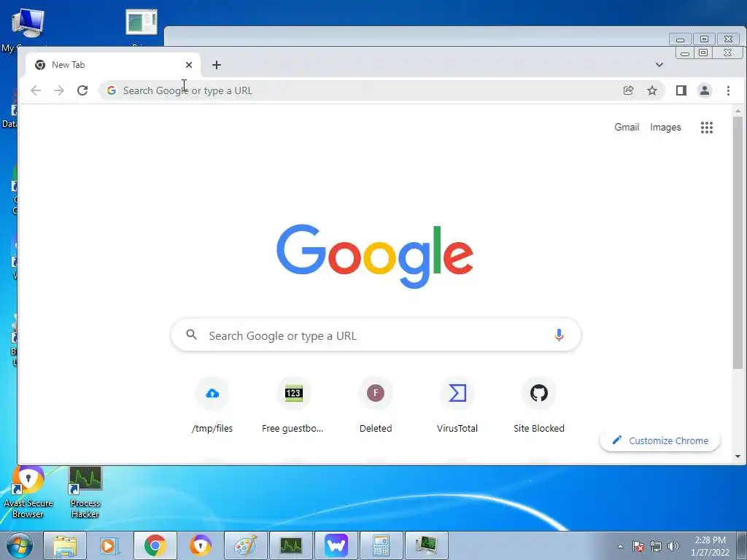The width and height of the screenshot is (747, 560).
Task: Open the Google apps grid
Action: coord(707,127)
